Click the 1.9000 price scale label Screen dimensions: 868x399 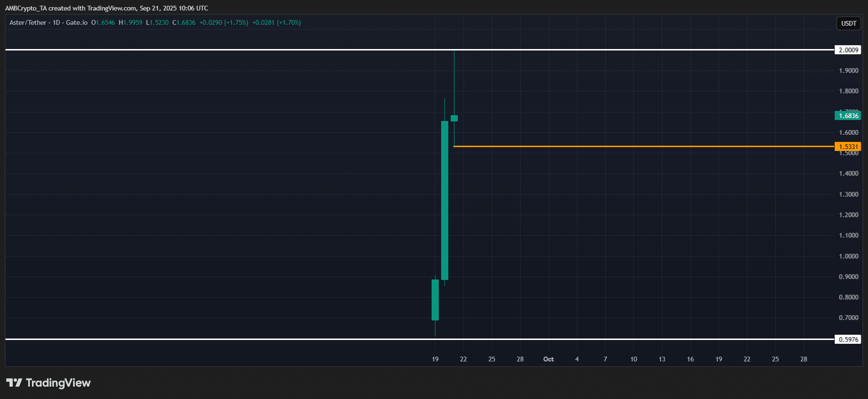click(x=848, y=70)
